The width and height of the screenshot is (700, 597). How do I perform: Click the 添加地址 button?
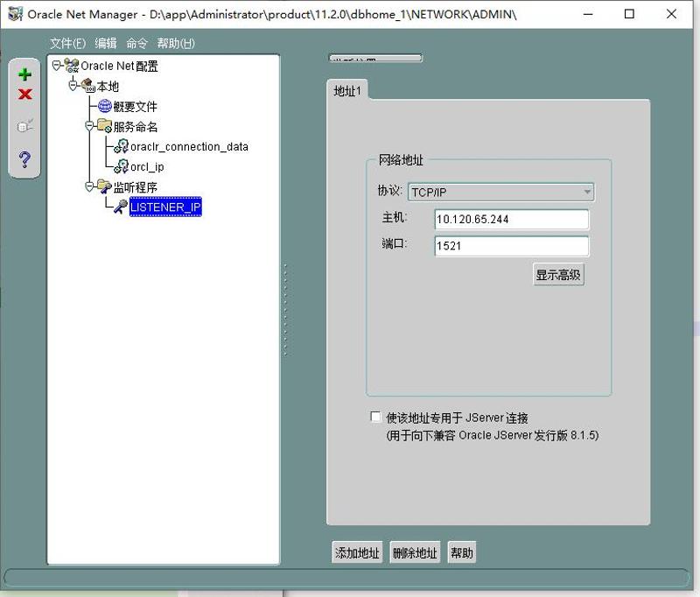[358, 552]
